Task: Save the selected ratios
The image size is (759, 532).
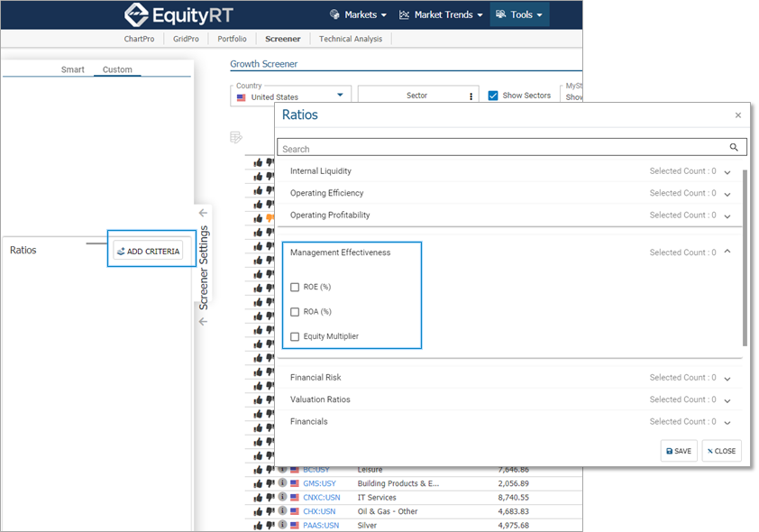Action: pyautogui.click(x=679, y=451)
